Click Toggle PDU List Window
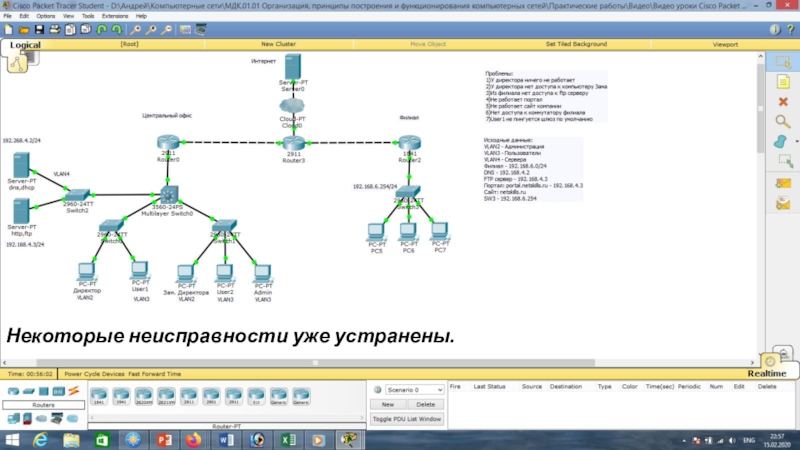 [x=407, y=419]
